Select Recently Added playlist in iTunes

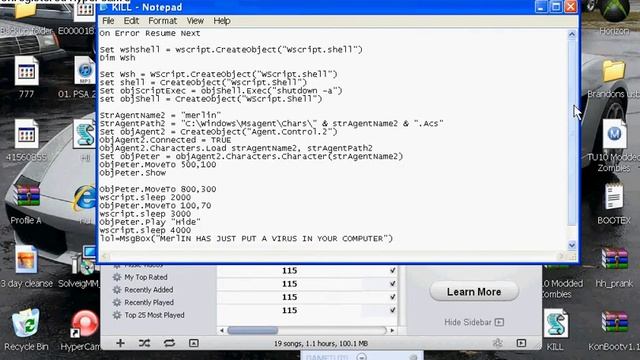coord(149,290)
